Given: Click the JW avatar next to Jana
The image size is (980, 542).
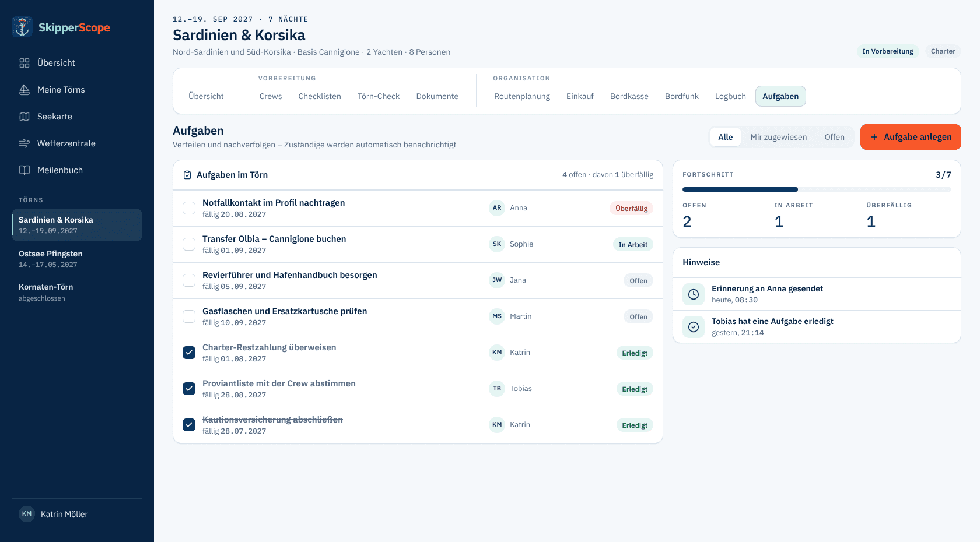Looking at the screenshot, I should 497,280.
